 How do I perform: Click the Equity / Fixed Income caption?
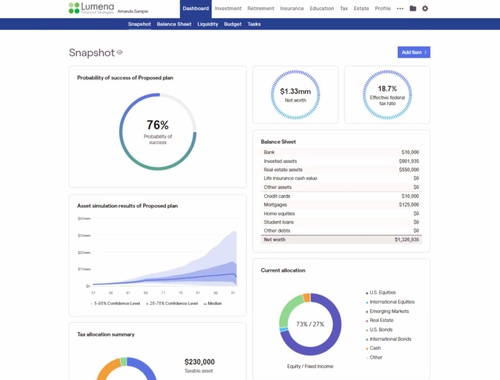click(310, 366)
